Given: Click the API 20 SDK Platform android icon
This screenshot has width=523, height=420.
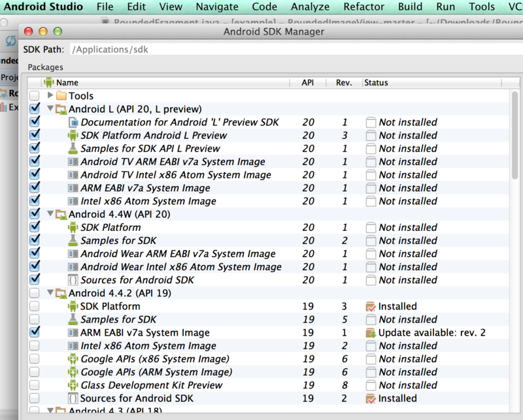Looking at the screenshot, I should point(73,228).
